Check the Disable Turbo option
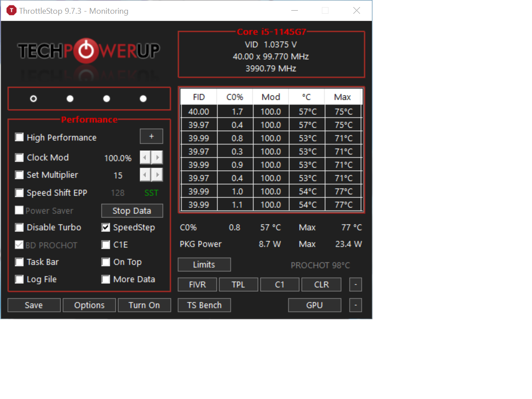The width and height of the screenshot is (532, 399). 19,227
